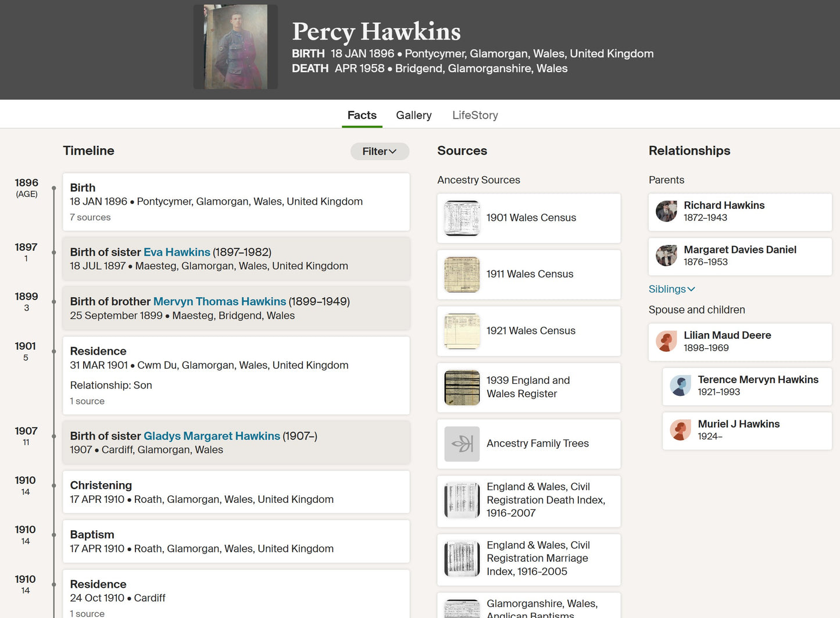The width and height of the screenshot is (840, 618).
Task: Click Margaret Davies Daniel profile avatar
Action: pos(666,255)
